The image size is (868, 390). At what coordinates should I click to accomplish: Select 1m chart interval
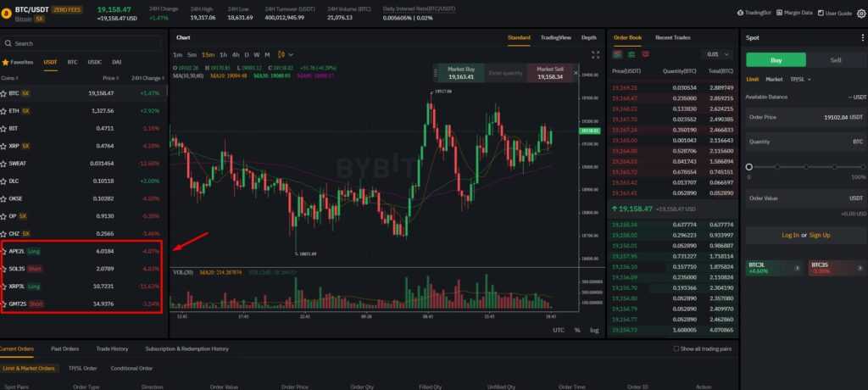click(x=178, y=55)
